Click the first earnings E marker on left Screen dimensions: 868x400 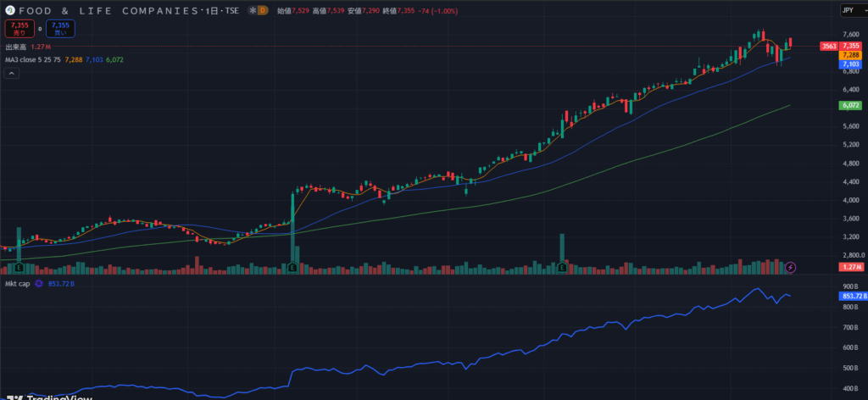(19, 267)
